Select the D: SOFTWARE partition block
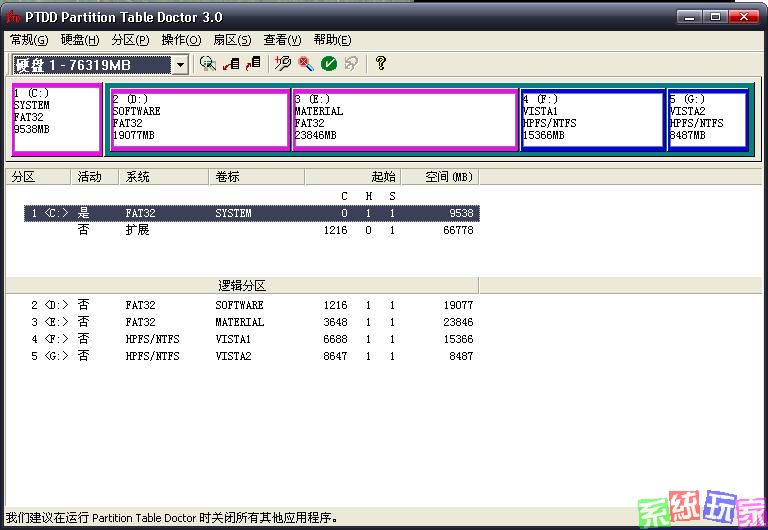Screen dimensions: 768x530 pos(200,120)
